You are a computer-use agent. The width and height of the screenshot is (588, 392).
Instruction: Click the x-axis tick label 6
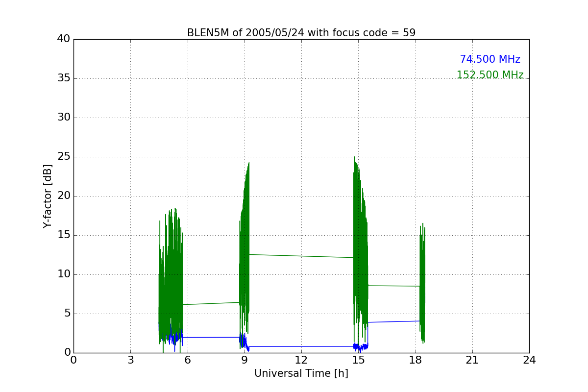point(187,360)
